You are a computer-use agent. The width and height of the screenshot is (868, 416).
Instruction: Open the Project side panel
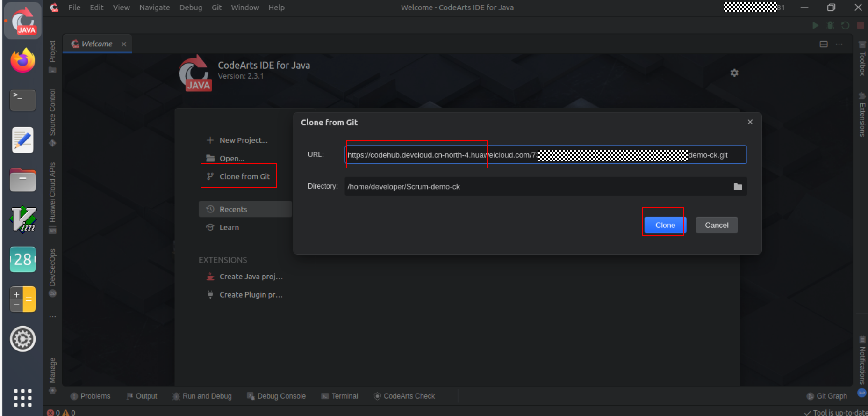click(x=52, y=57)
